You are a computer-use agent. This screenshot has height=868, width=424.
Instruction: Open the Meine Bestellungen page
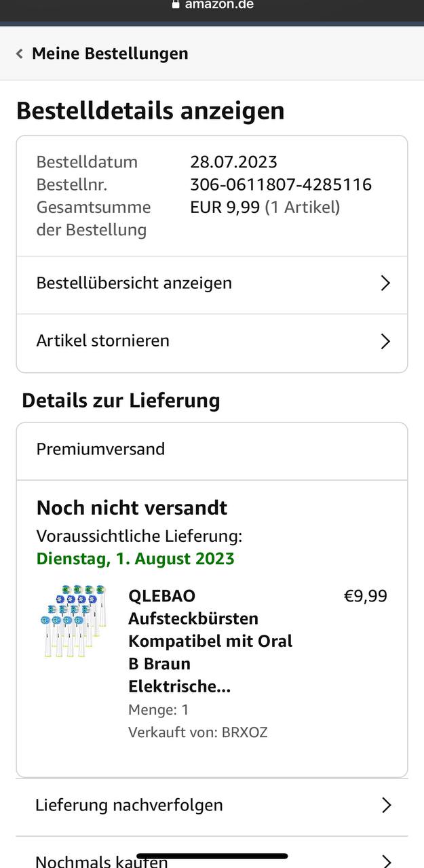pyautogui.click(x=110, y=54)
